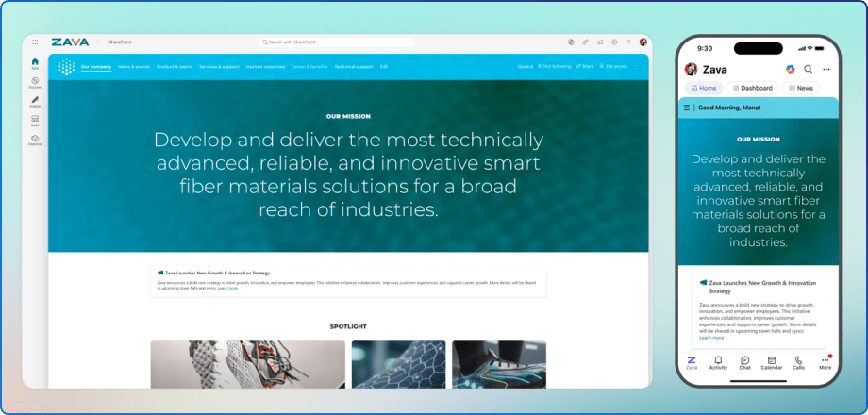Screen dimensions: 868x415
Task: Tap the Copilot icon on the phone
Action: tap(790, 69)
